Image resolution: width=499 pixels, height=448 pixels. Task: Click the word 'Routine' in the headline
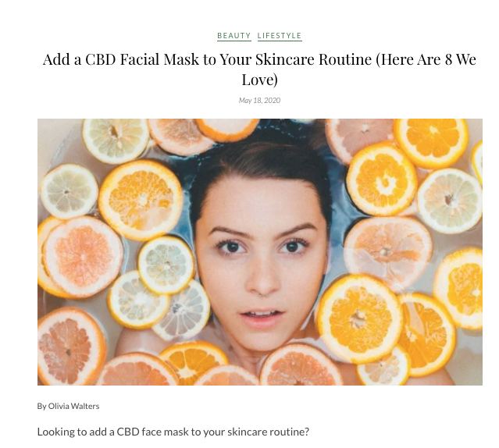(345, 59)
